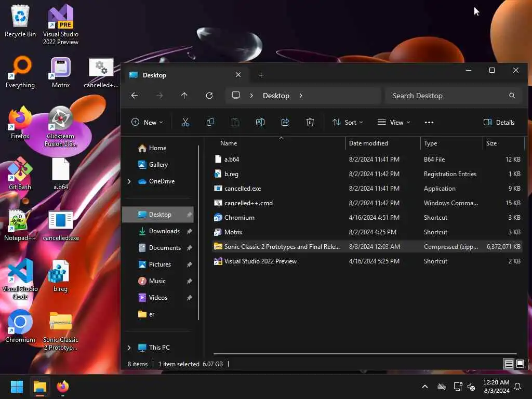Switch to large thumbnails view icon in status bar
532x399 pixels.
pos(520,364)
